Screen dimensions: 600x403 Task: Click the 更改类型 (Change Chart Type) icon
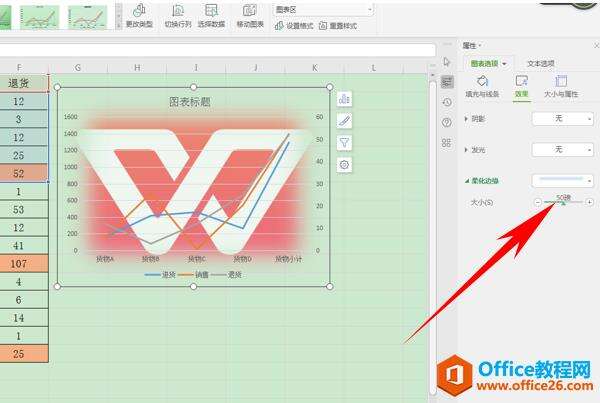139,16
